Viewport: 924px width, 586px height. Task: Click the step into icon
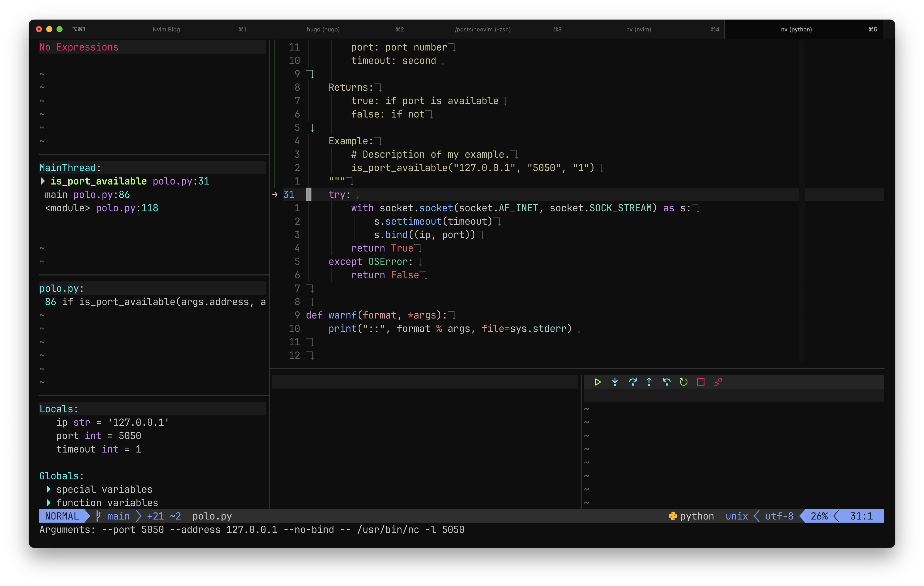click(x=615, y=382)
